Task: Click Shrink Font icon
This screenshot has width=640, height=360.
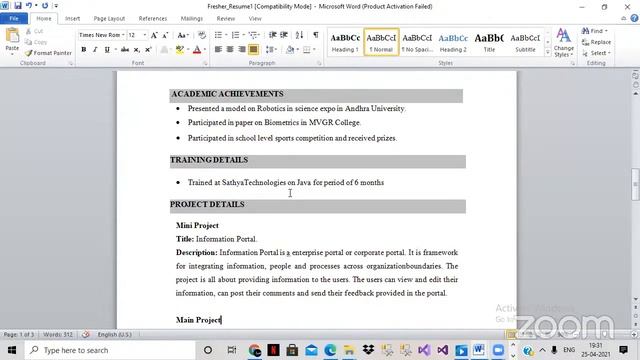Action: point(165,36)
